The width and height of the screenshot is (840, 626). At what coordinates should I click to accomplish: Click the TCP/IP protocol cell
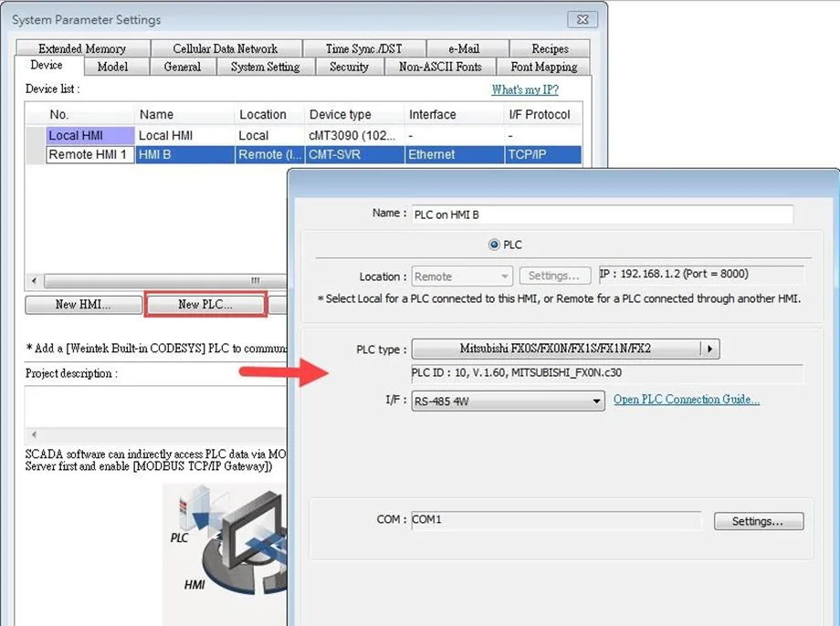(543, 155)
